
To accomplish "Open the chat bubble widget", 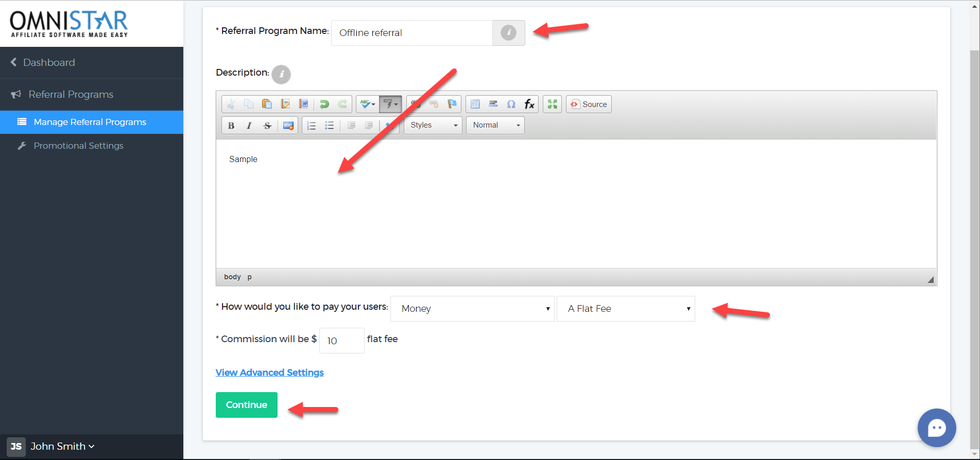I will pos(937,428).
